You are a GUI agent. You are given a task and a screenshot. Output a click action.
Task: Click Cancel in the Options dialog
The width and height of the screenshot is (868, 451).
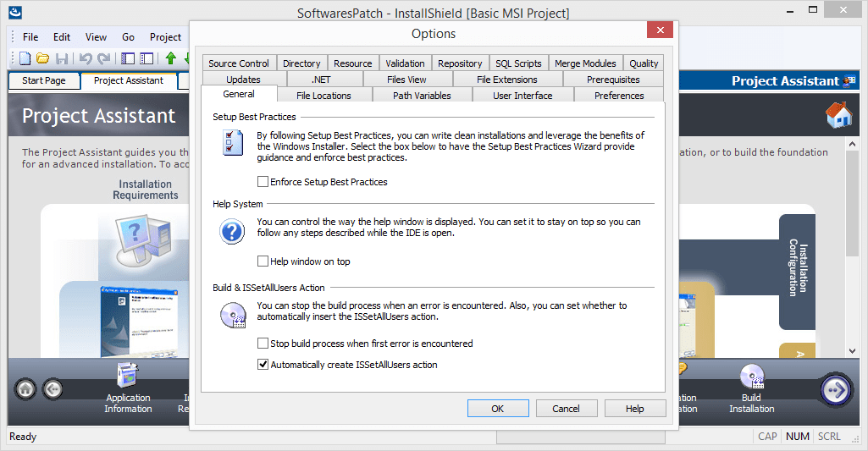pyautogui.click(x=566, y=409)
